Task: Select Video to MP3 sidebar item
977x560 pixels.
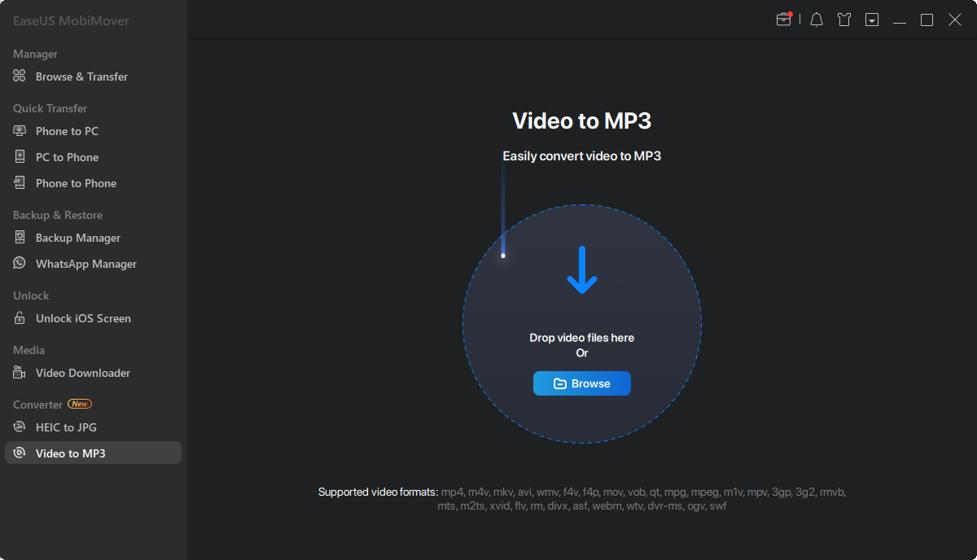Action: coord(93,453)
